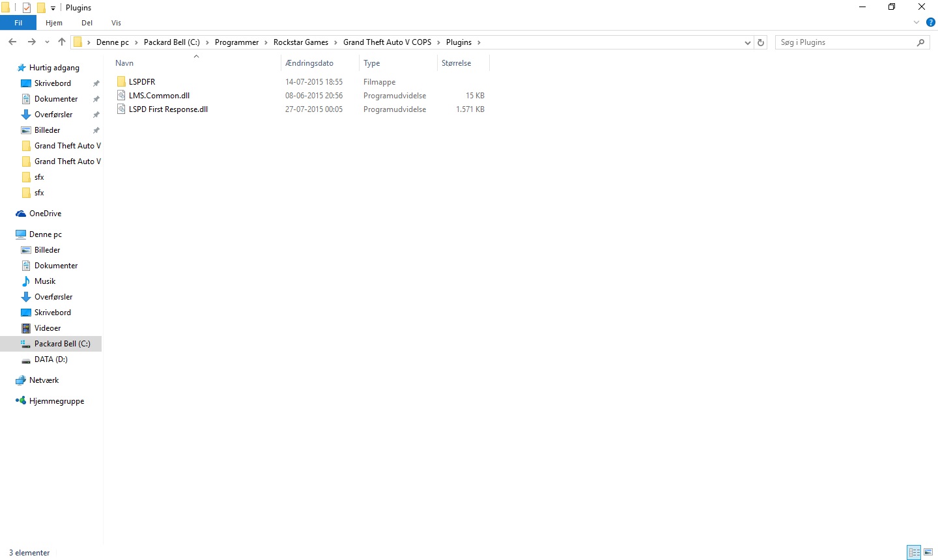The height and width of the screenshot is (560, 938).
Task: Switch to details view in status bar
Action: point(915,553)
